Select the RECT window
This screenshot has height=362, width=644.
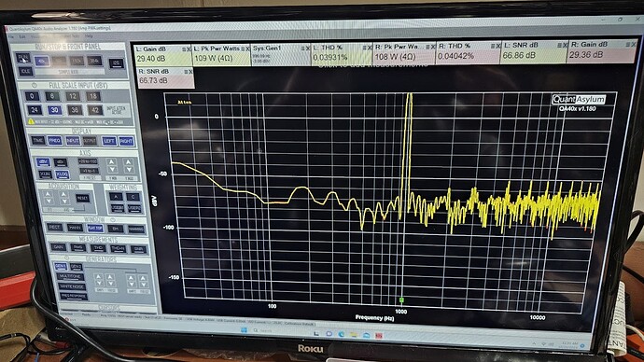click(55, 227)
